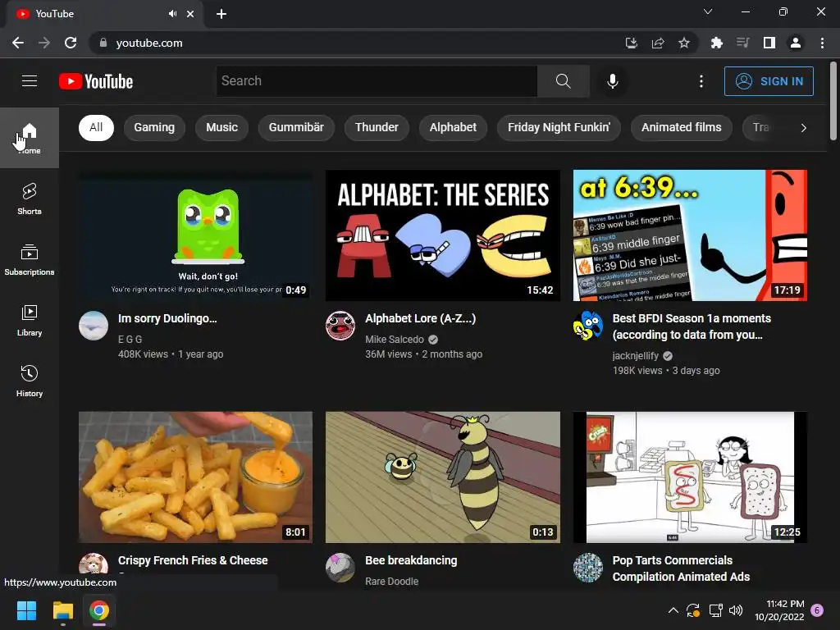Visit the jacknjellify channel name
The width and height of the screenshot is (840, 630).
click(x=636, y=356)
